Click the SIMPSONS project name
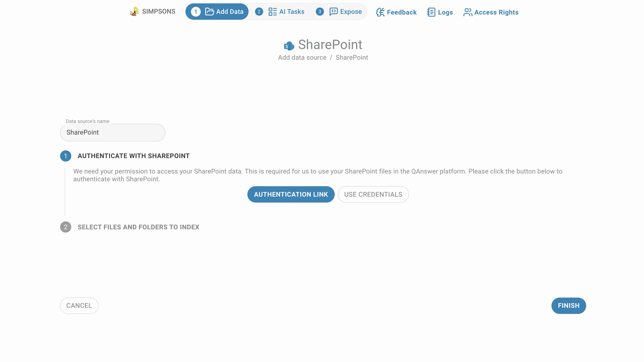 (x=159, y=12)
